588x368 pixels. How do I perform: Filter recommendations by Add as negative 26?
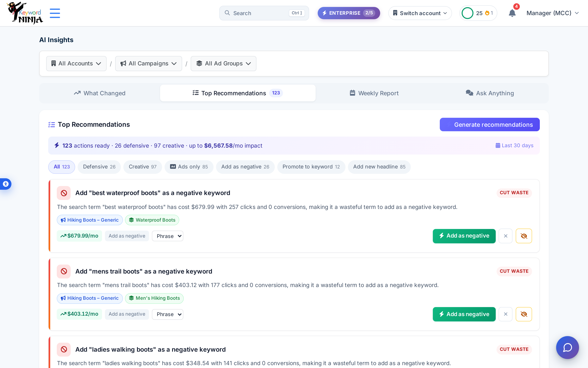click(245, 167)
